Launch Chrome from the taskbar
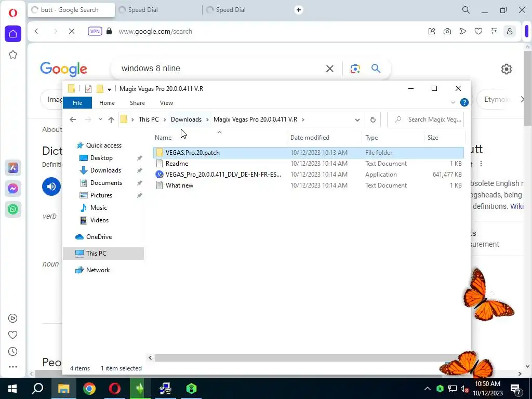The height and width of the screenshot is (399, 532). coord(89,389)
